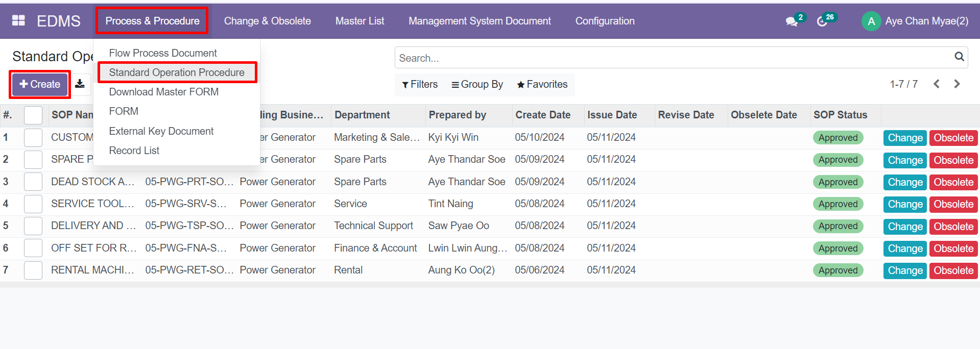
Task: Open the Change & Obsolete menu
Action: [267, 21]
